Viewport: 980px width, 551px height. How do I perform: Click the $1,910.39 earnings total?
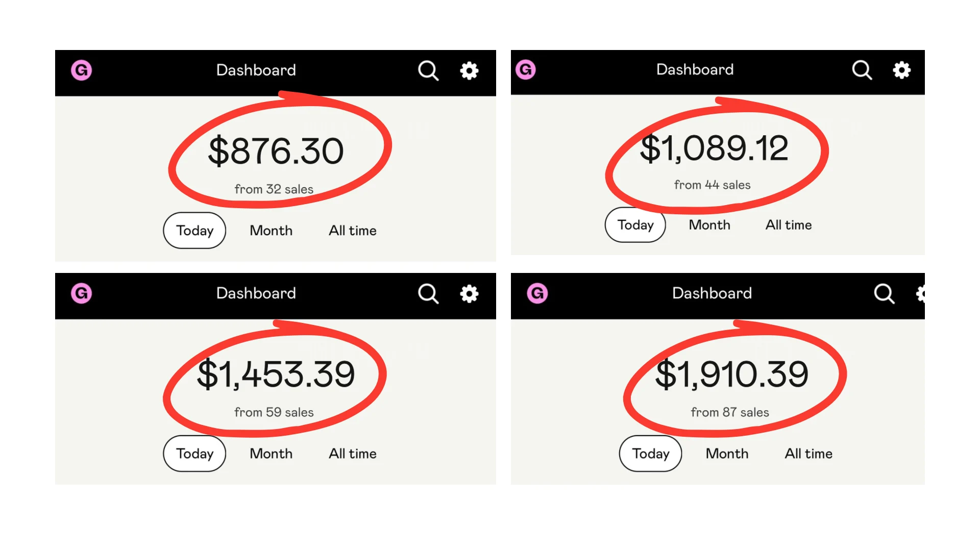tap(731, 374)
